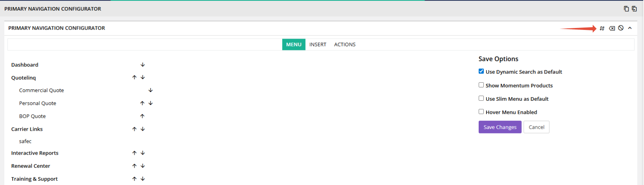The image size is (644, 185).
Task: Switch to the INSERT tab
Action: tap(318, 44)
